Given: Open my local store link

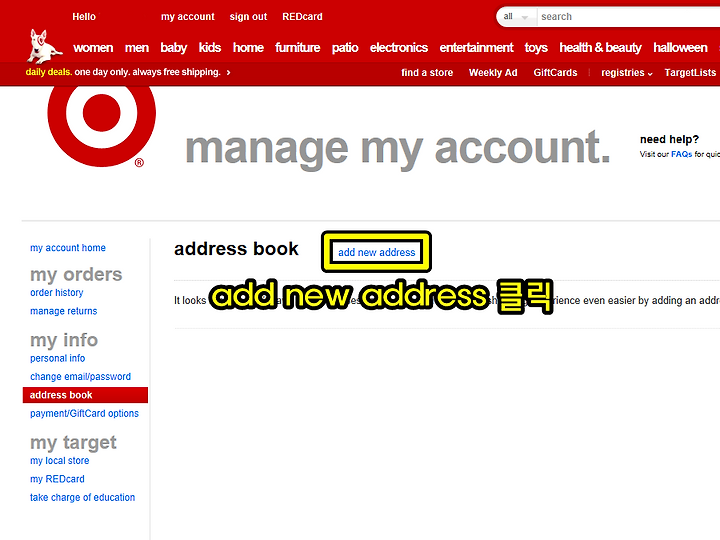Looking at the screenshot, I should coord(60,461).
